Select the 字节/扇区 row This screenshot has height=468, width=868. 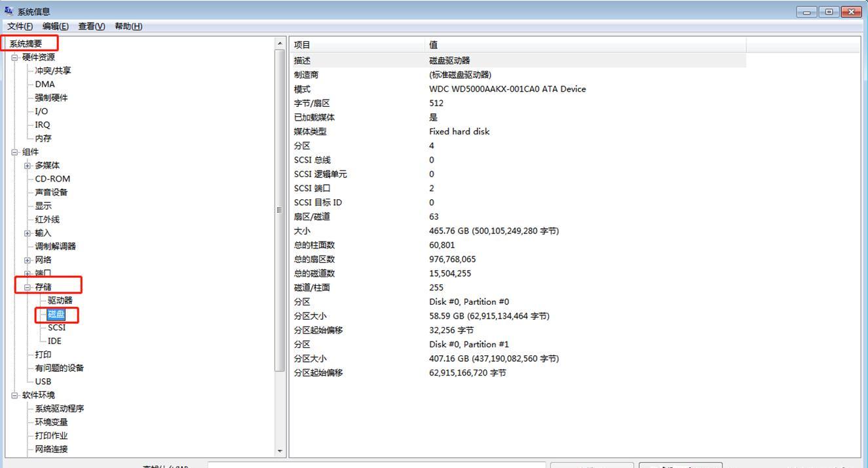[x=518, y=103]
